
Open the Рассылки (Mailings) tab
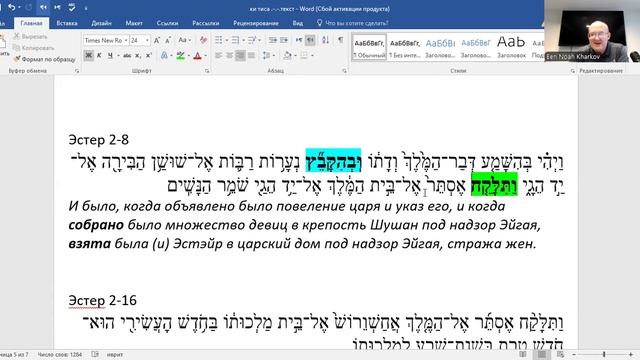click(x=205, y=23)
